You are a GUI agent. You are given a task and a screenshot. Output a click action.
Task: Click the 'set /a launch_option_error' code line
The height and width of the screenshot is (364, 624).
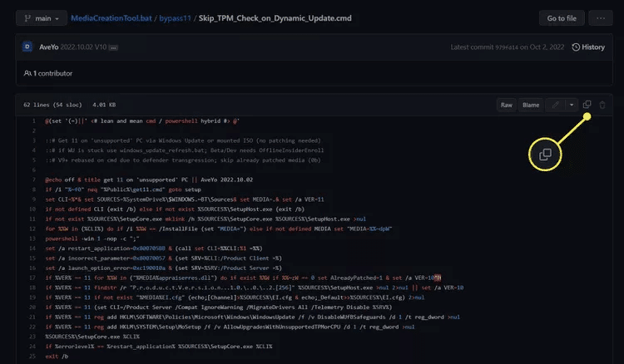pos(164,268)
